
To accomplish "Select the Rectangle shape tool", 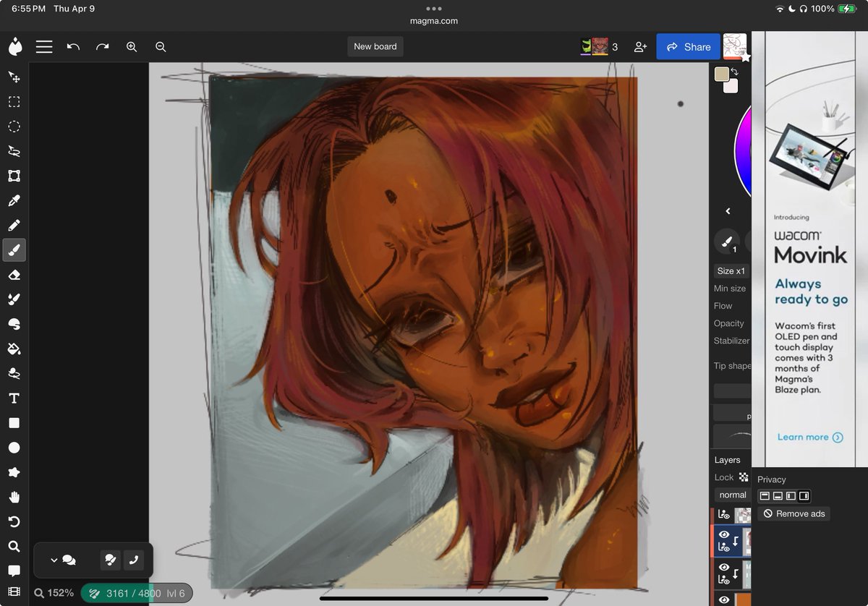I will tap(14, 423).
